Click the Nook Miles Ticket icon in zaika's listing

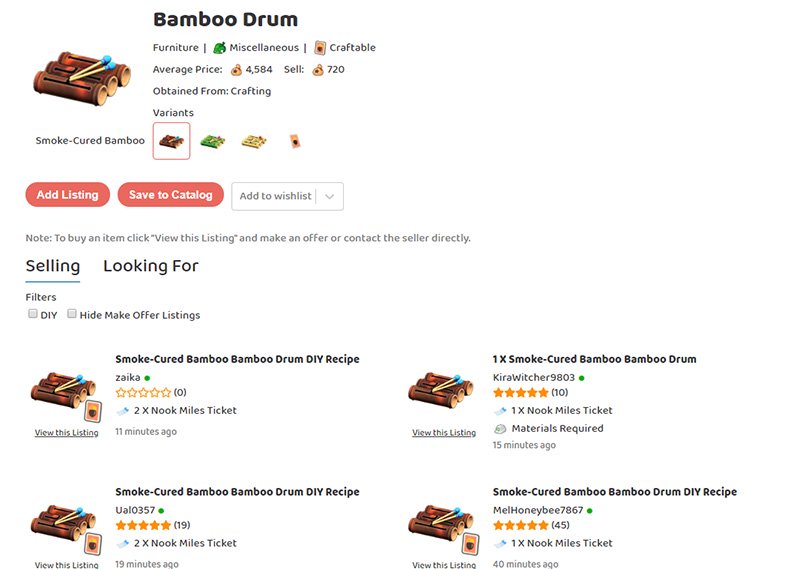point(122,410)
